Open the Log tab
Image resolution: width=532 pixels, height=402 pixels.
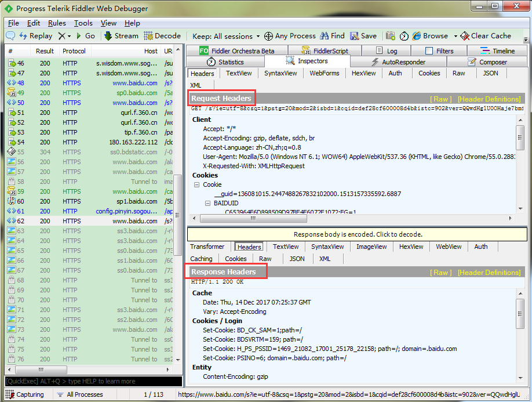(387, 51)
